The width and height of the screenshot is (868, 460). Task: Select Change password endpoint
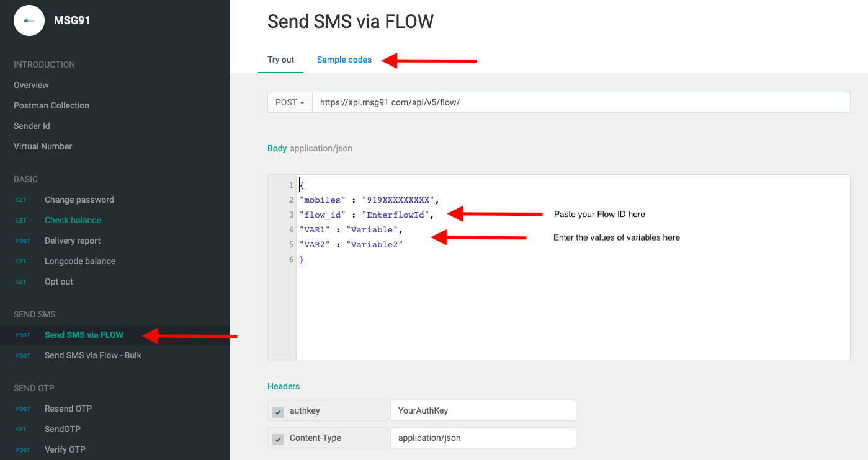click(x=79, y=200)
